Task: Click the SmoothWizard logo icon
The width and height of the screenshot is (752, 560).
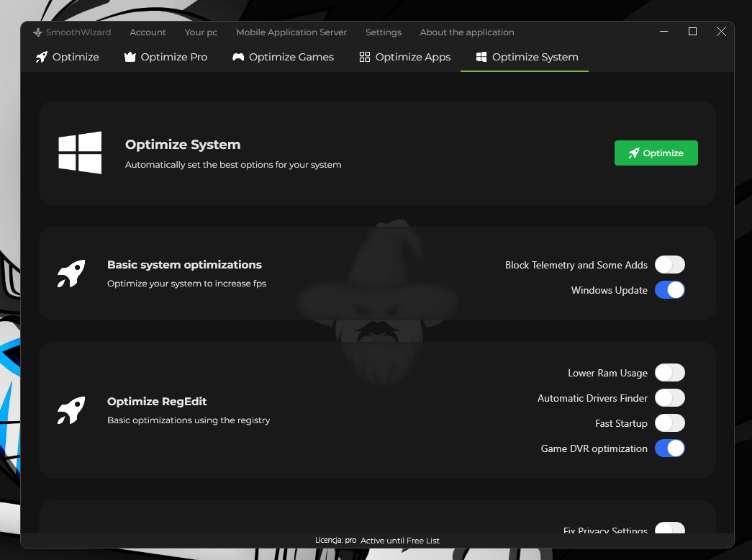Action: click(38, 32)
